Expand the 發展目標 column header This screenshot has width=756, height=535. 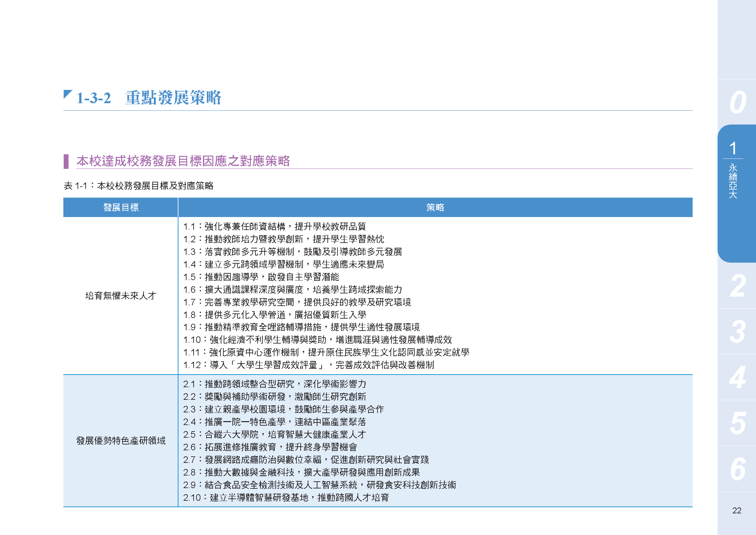tap(121, 208)
